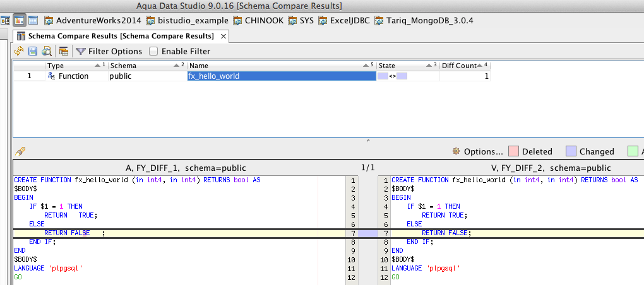The height and width of the screenshot is (285, 644).
Task: Enable the Enable Filter checkbox
Action: [x=153, y=51]
